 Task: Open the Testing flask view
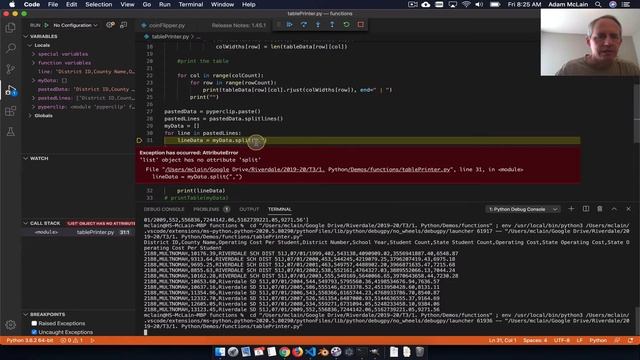pos(11,131)
